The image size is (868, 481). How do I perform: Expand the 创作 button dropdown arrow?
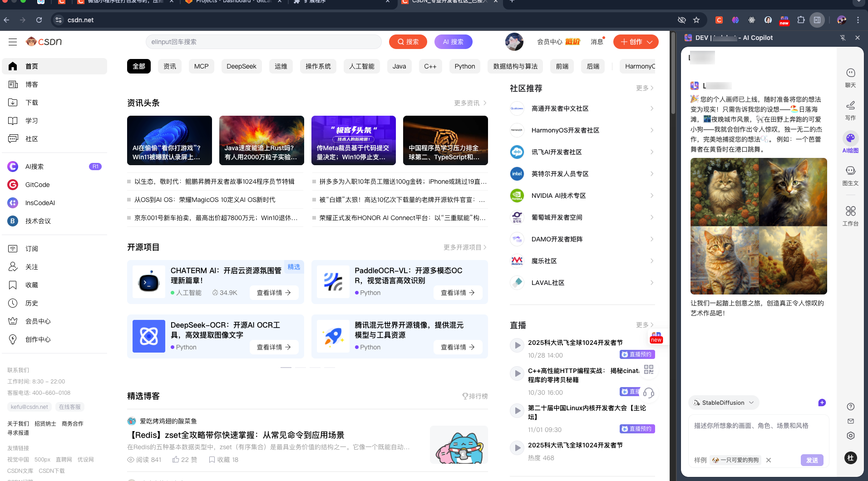point(650,42)
